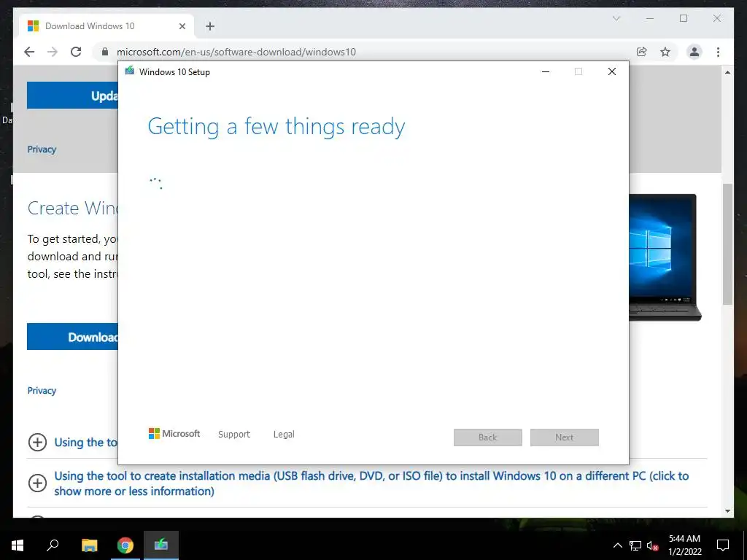Minimize the Windows 10 Setup window
747x560 pixels.
[546, 71]
